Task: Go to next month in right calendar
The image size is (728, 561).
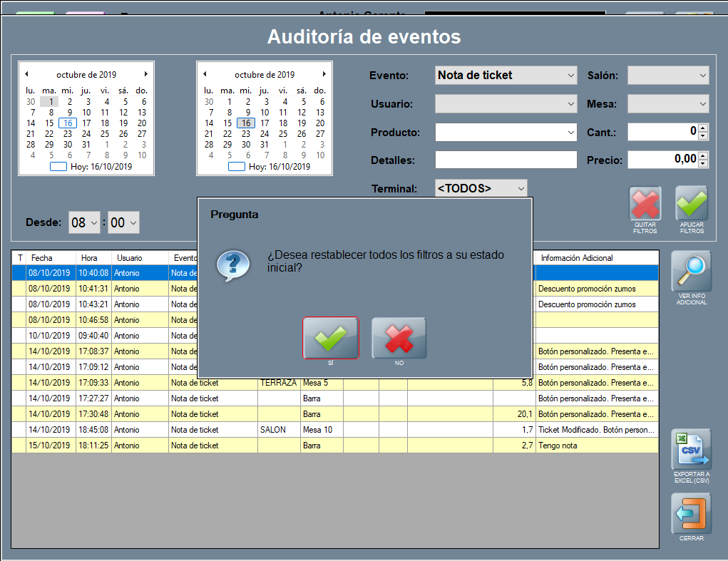Action: pyautogui.click(x=324, y=74)
